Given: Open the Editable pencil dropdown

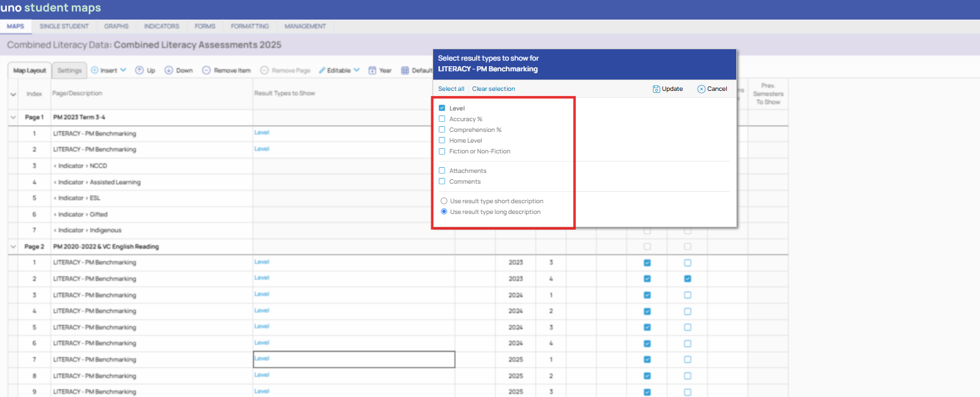Looking at the screenshot, I should coord(339,71).
